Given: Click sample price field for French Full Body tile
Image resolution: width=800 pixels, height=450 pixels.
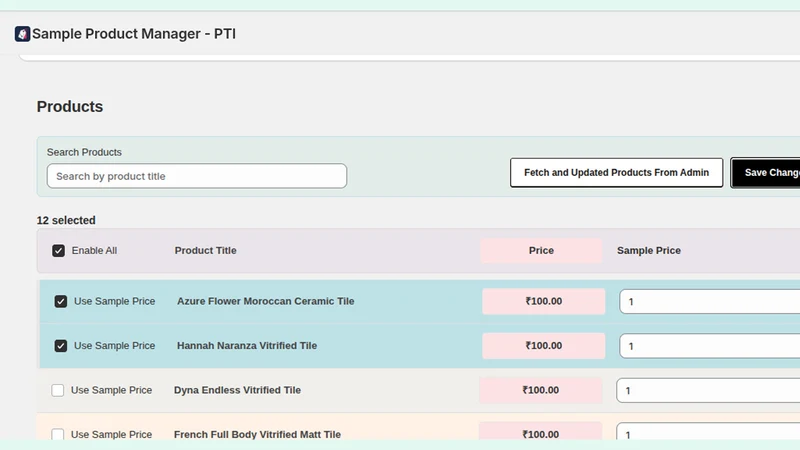Looking at the screenshot, I should tap(708, 432).
